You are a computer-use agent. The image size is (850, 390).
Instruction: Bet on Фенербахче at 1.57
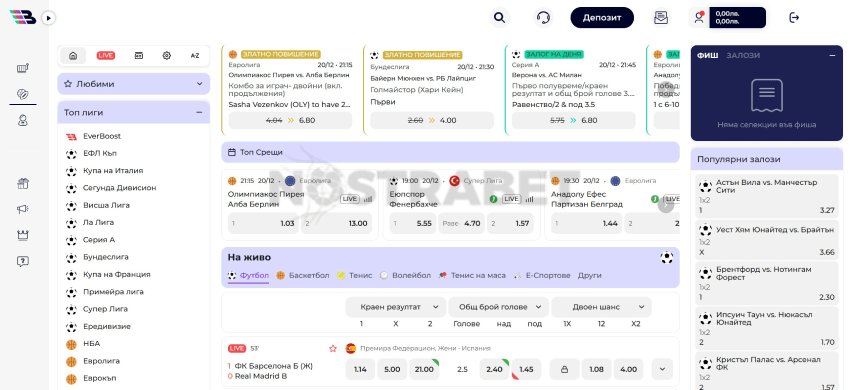click(x=510, y=223)
